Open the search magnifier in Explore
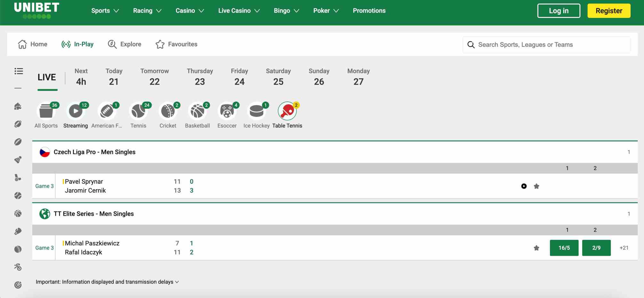The image size is (644, 298). point(112,44)
